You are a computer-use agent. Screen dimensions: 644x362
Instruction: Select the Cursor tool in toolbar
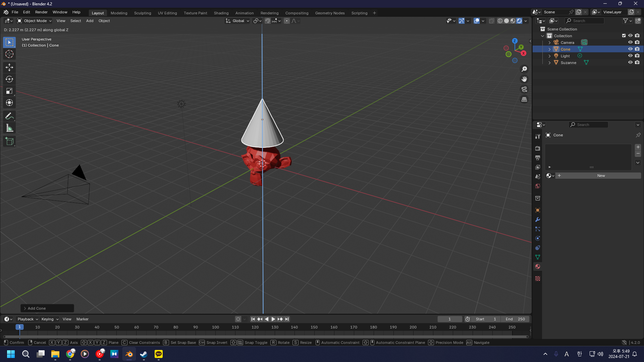[x=9, y=54]
